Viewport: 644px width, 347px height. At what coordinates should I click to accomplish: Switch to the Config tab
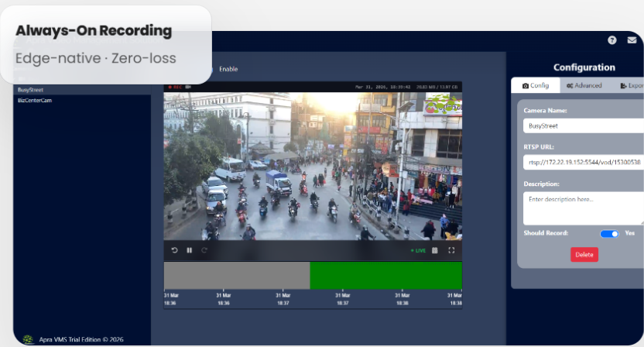tap(536, 85)
